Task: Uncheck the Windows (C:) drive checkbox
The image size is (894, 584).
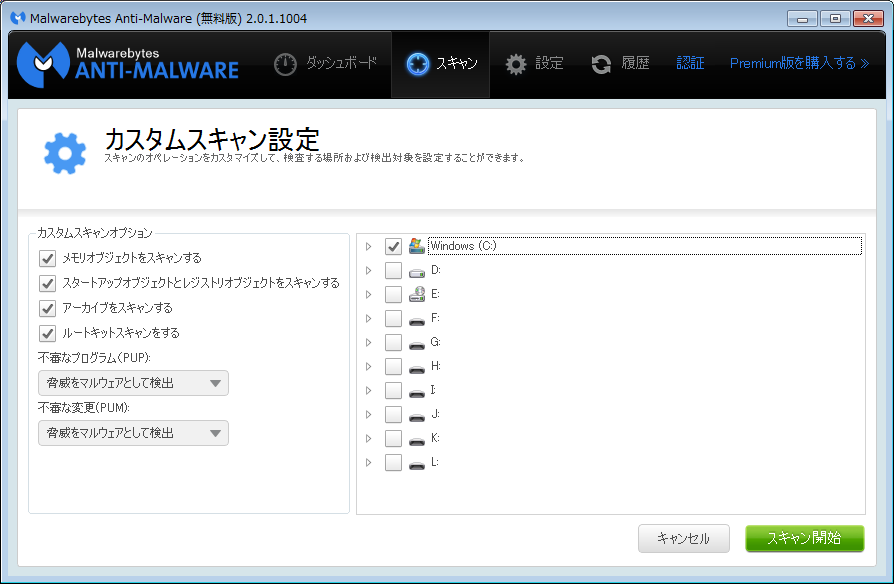Action: (393, 246)
